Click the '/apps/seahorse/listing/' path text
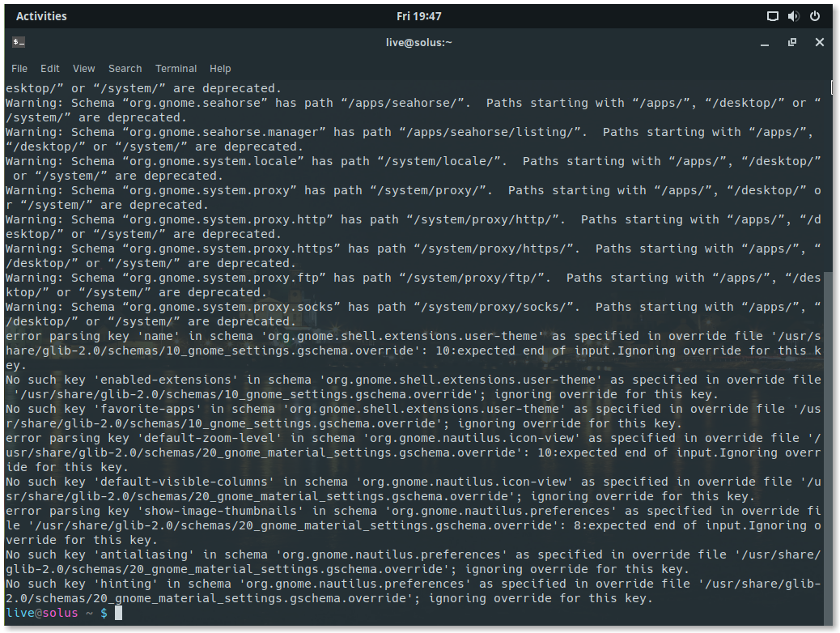 [494, 132]
